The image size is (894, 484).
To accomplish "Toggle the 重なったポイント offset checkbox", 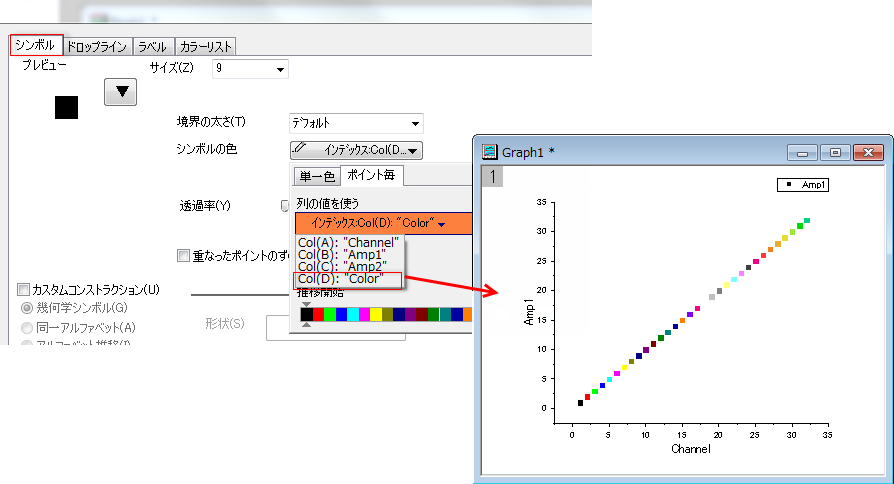I will (x=183, y=255).
